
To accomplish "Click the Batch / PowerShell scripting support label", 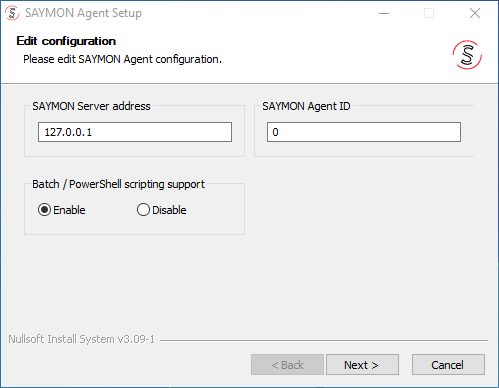I will click(118, 184).
